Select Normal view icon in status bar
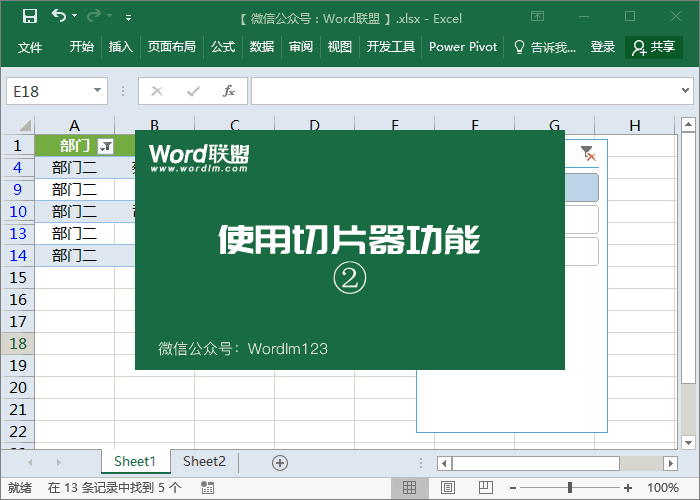The height and width of the screenshot is (500, 700). pos(409,488)
